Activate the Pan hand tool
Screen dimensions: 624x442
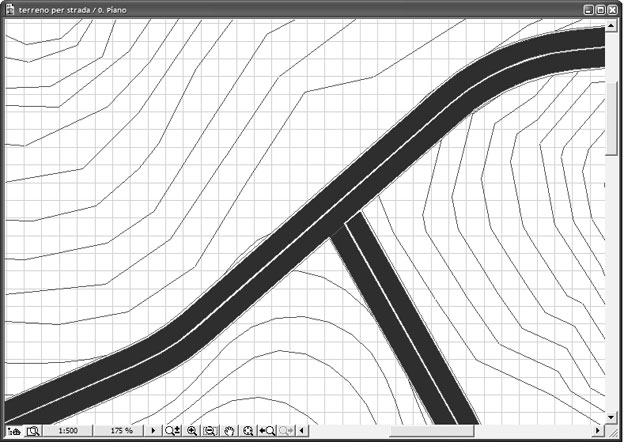(229, 431)
